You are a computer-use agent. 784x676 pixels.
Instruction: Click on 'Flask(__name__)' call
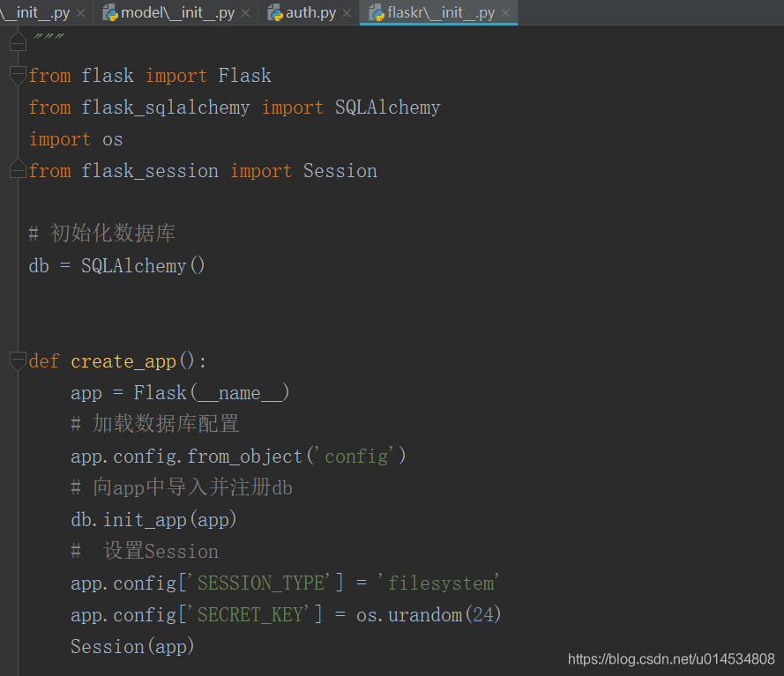coord(211,393)
